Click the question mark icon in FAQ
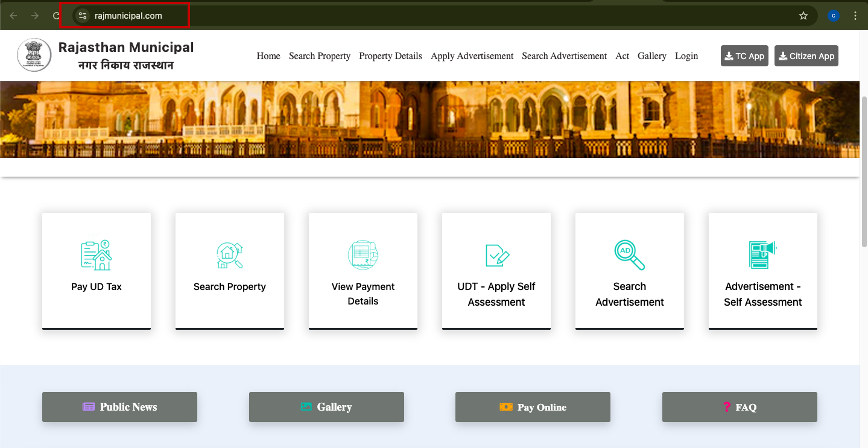 pyautogui.click(x=726, y=407)
